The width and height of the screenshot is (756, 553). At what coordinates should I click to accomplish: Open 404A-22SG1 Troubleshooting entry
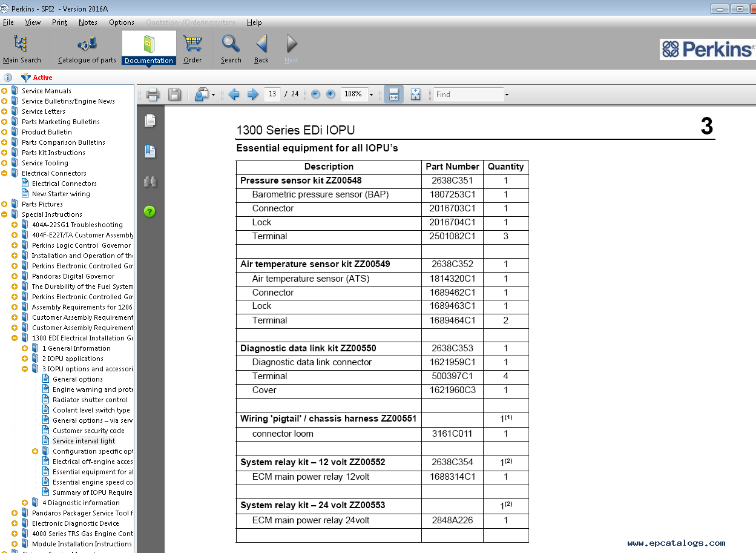pos(77,225)
